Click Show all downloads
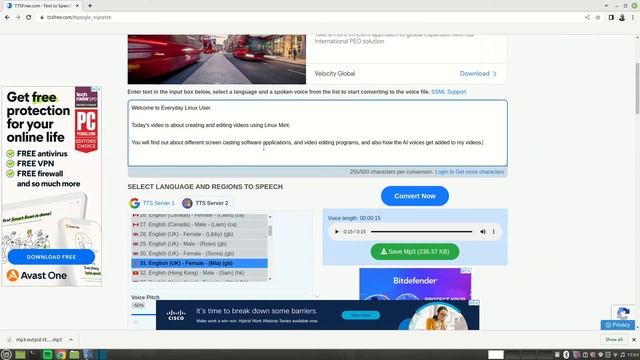 click(x=614, y=340)
